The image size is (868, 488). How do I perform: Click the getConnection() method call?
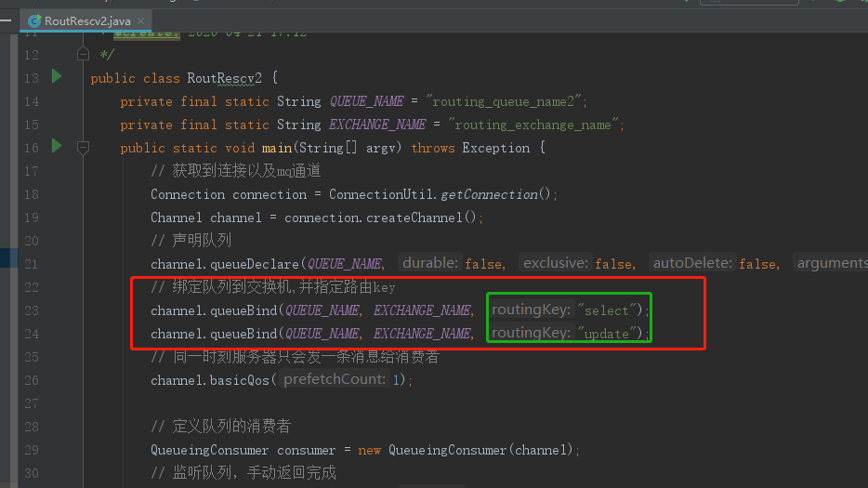495,194
